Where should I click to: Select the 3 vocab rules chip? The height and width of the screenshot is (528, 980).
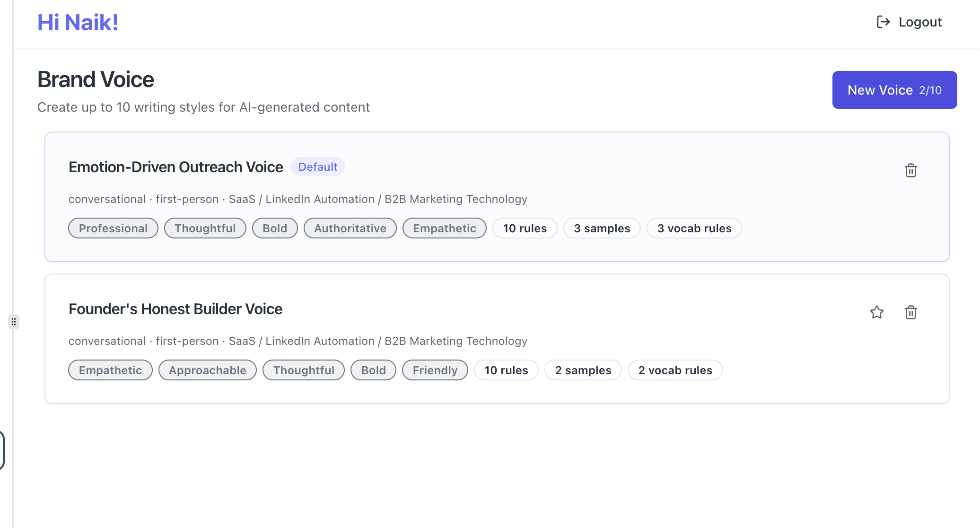(694, 229)
